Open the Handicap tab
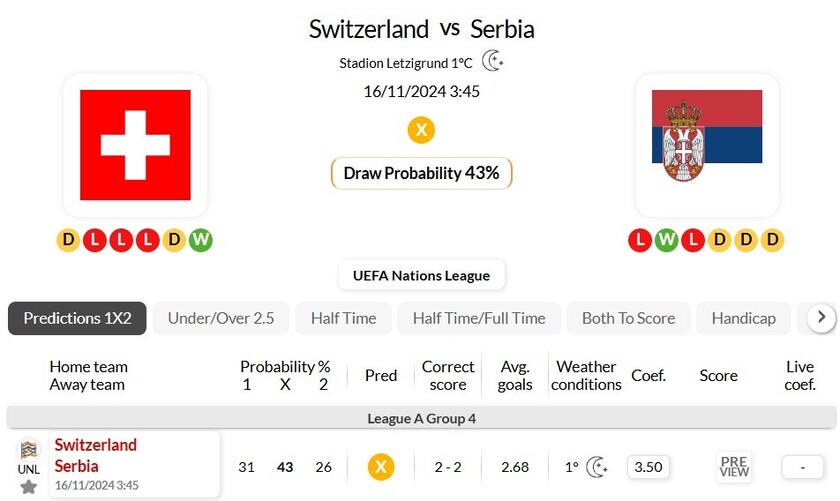The width and height of the screenshot is (840, 501). point(743,318)
